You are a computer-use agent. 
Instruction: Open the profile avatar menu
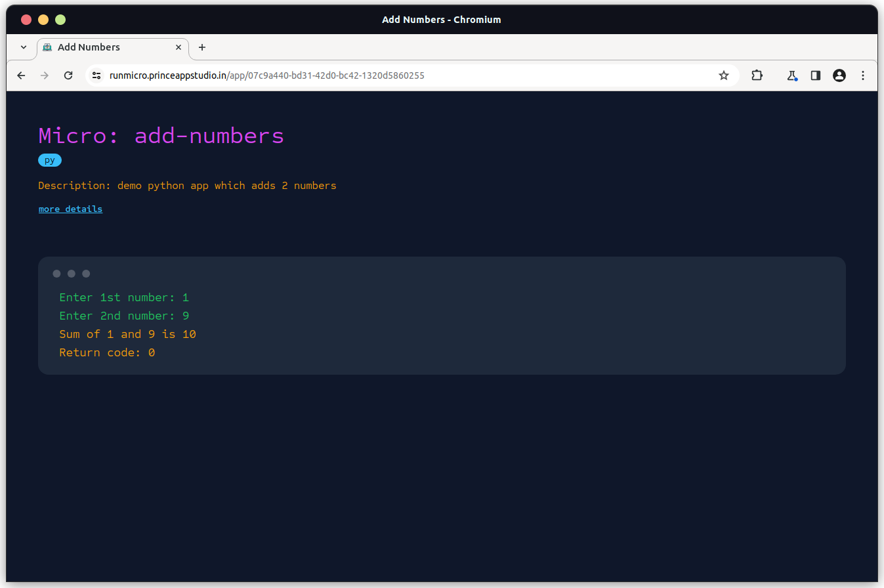(x=839, y=75)
